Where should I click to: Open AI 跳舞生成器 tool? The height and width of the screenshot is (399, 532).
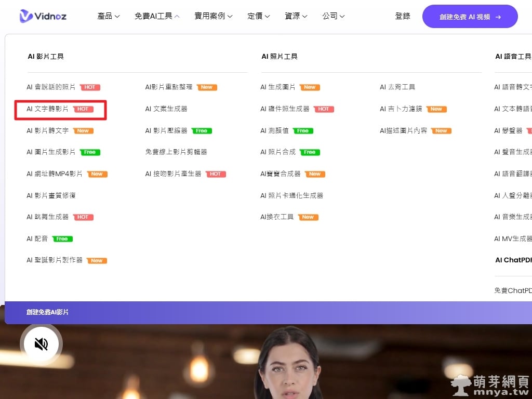[48, 217]
